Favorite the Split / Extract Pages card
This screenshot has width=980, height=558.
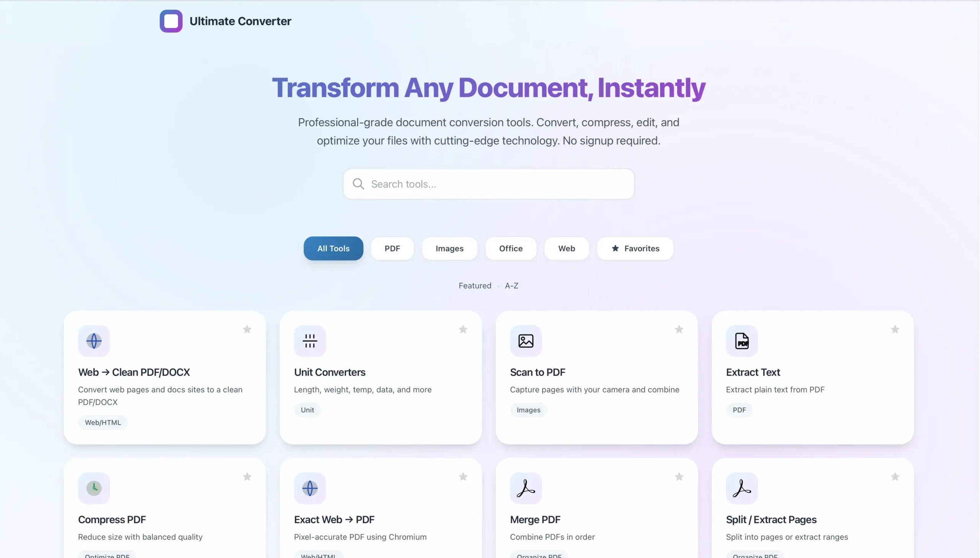pos(895,476)
